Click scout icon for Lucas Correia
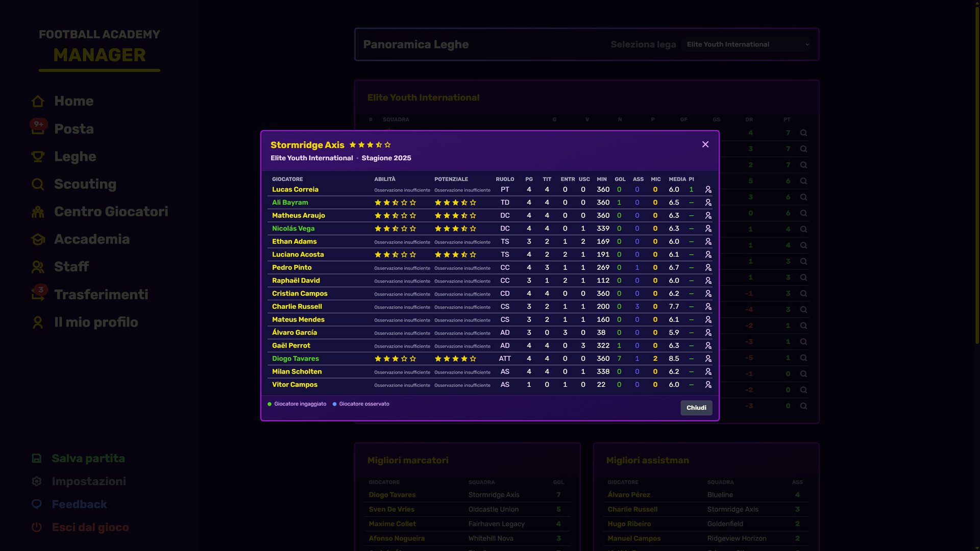Image resolution: width=980 pixels, height=551 pixels. 708,190
